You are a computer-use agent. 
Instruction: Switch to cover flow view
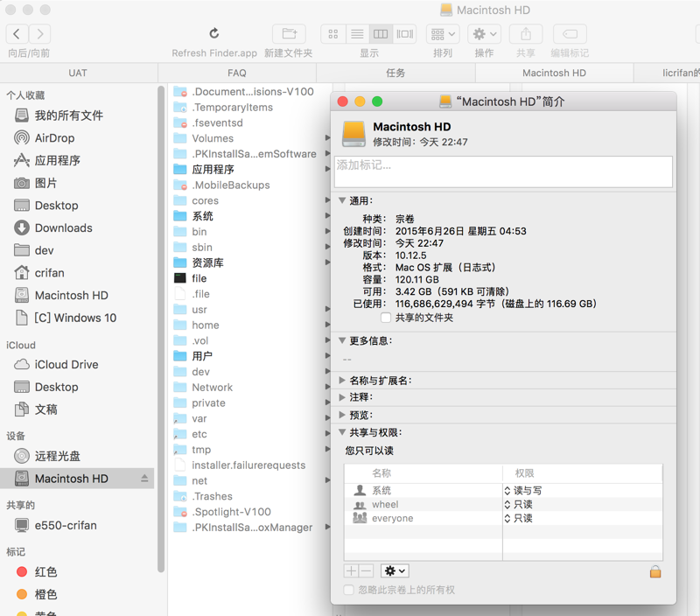point(404,34)
